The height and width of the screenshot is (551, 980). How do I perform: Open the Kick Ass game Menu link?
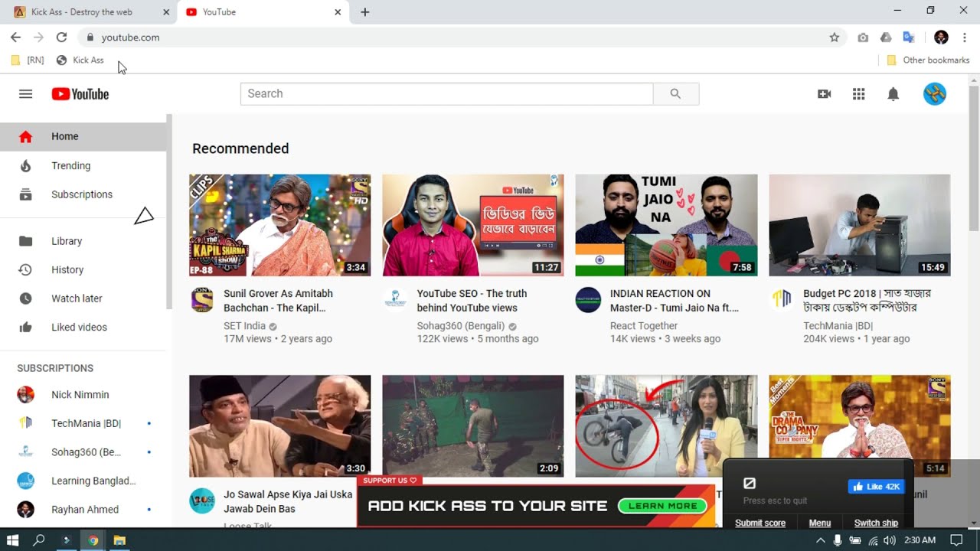[820, 523]
